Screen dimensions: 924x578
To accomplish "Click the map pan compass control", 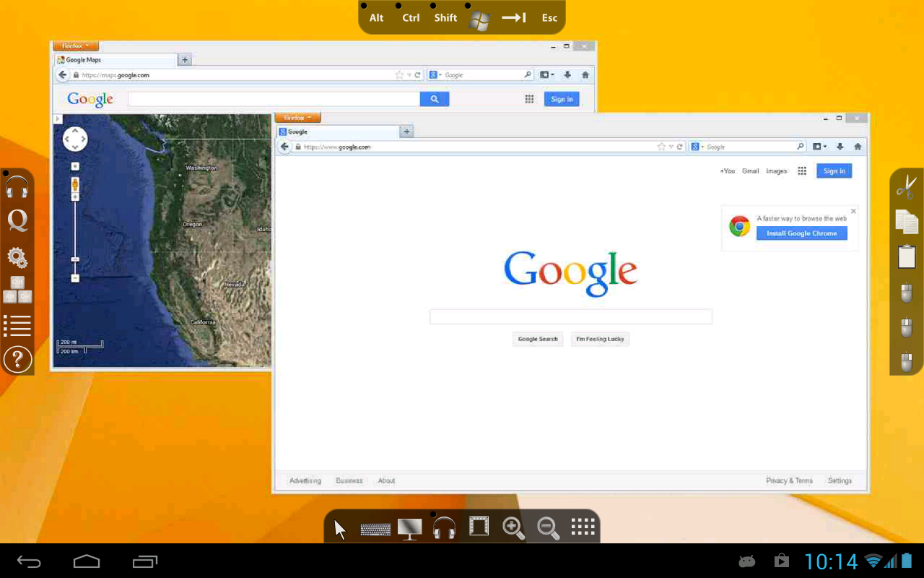I will (x=75, y=139).
